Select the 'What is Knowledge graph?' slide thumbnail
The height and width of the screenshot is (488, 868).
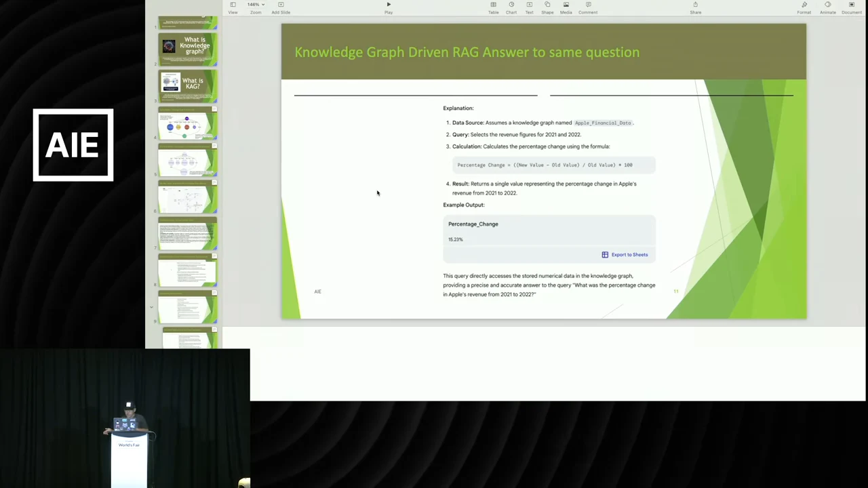pyautogui.click(x=188, y=49)
